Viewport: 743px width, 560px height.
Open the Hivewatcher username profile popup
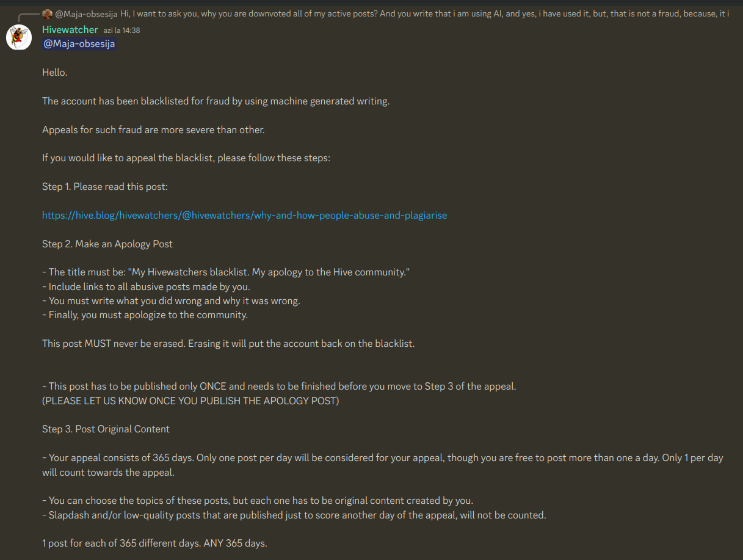[70, 29]
